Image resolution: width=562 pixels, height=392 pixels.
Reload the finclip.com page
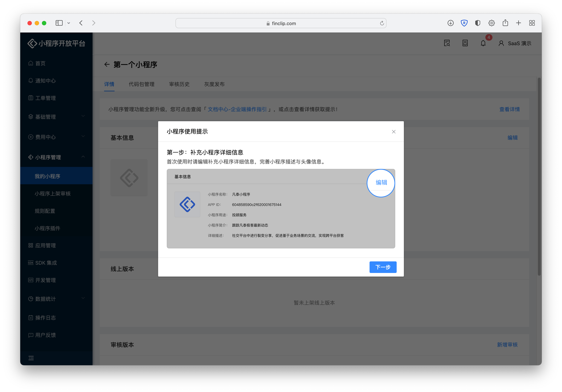click(x=382, y=23)
